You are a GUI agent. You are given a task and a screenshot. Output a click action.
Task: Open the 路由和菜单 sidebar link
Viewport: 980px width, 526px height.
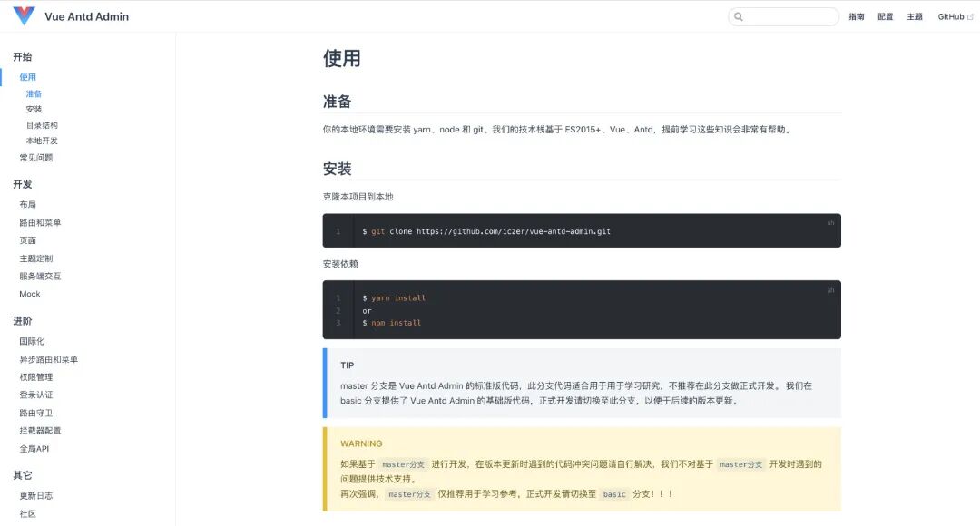[x=41, y=222]
